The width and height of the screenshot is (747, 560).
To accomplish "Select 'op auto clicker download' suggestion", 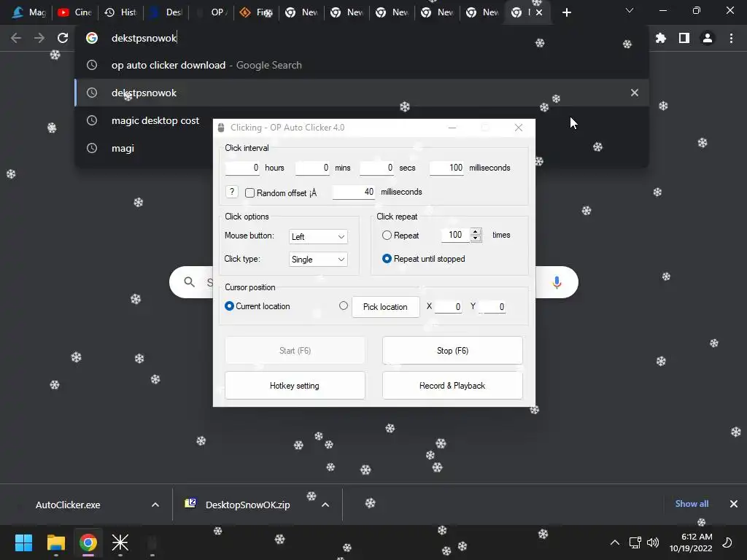I will coord(362,65).
